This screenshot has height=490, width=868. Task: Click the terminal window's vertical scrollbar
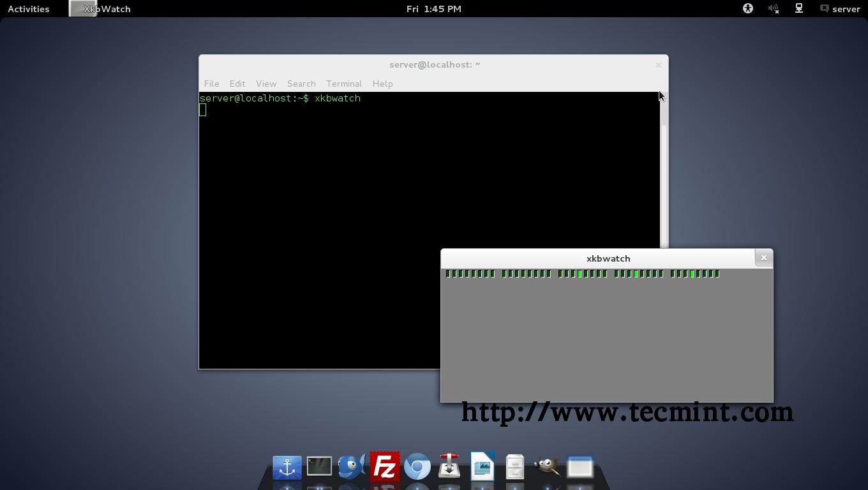tap(664, 185)
